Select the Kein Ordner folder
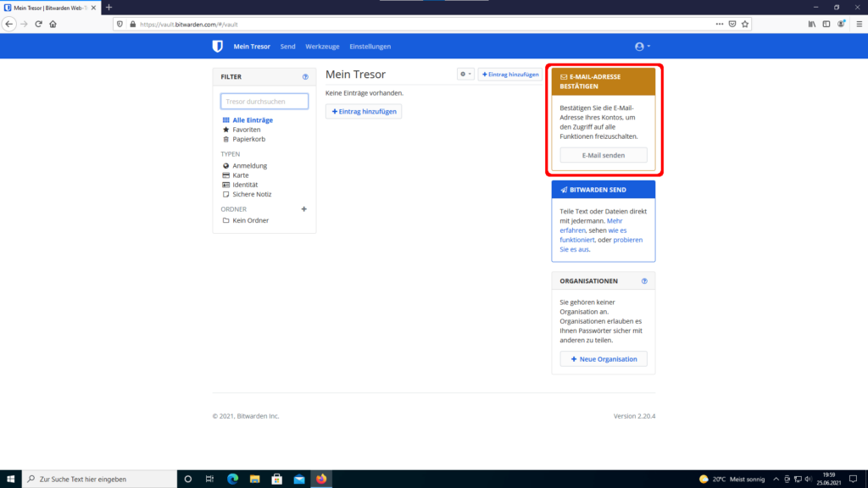The width and height of the screenshot is (868, 488). click(250, 220)
